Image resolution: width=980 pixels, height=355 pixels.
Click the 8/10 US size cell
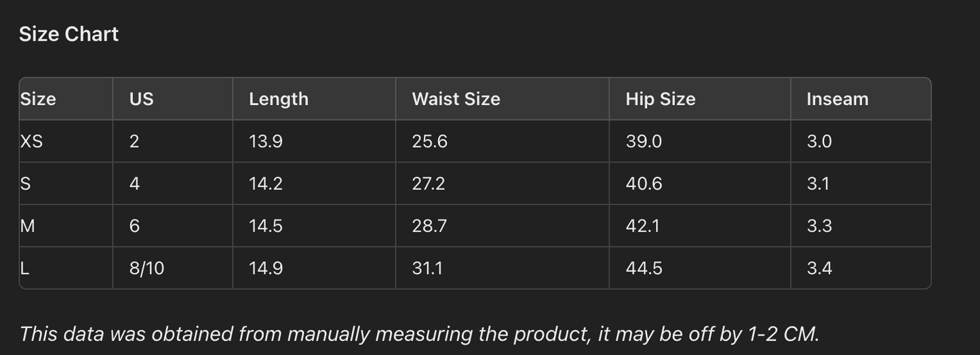coord(146,268)
